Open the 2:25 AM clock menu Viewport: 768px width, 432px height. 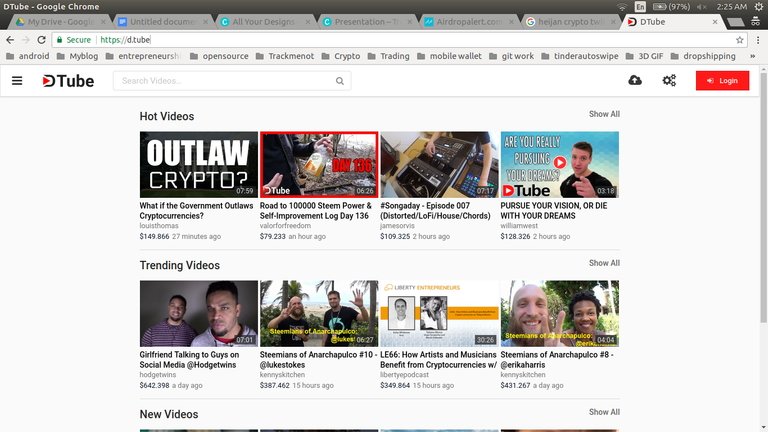pyautogui.click(x=732, y=7)
